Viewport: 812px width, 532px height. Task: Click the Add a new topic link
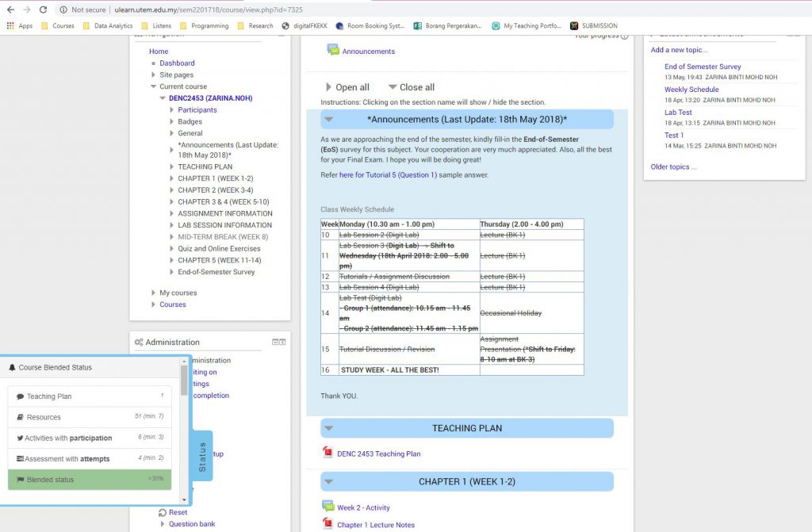point(679,50)
